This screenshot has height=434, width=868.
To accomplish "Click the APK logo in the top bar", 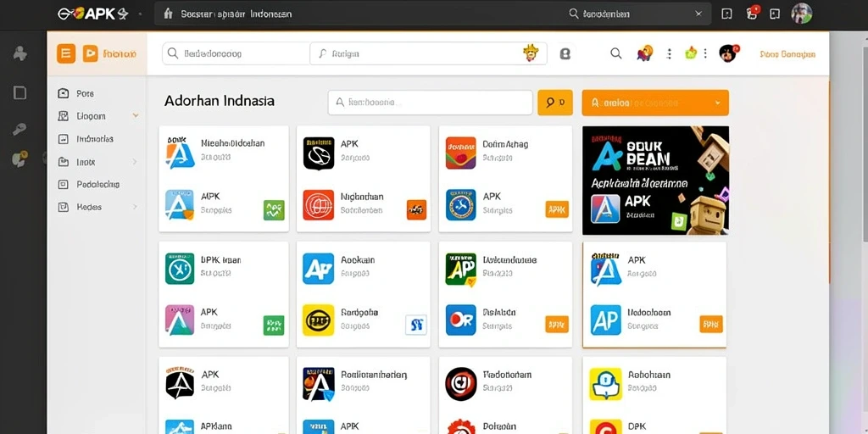I will point(92,14).
